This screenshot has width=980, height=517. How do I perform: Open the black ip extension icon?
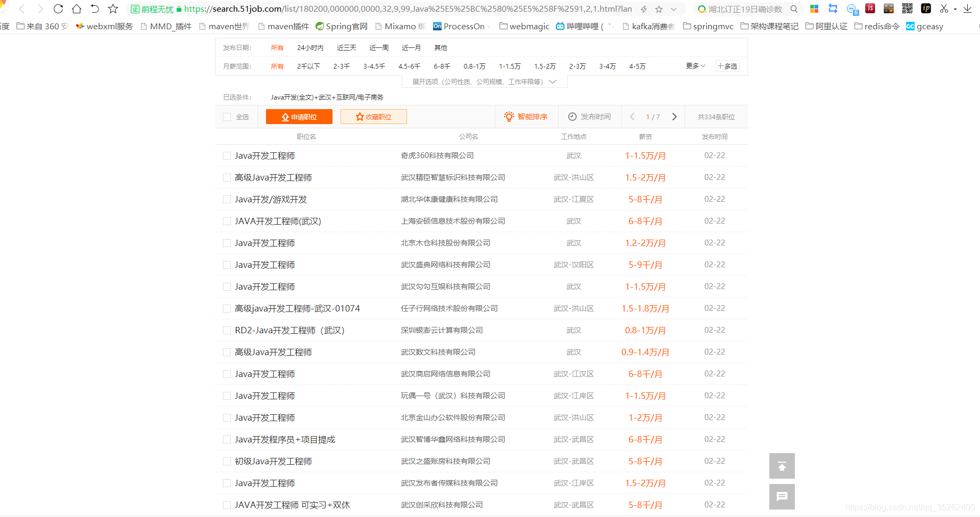click(926, 8)
